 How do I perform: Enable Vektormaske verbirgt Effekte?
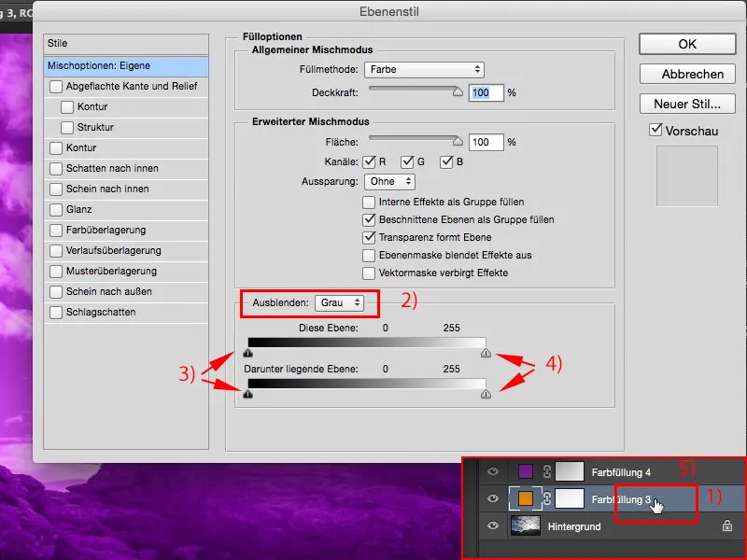pos(369,273)
